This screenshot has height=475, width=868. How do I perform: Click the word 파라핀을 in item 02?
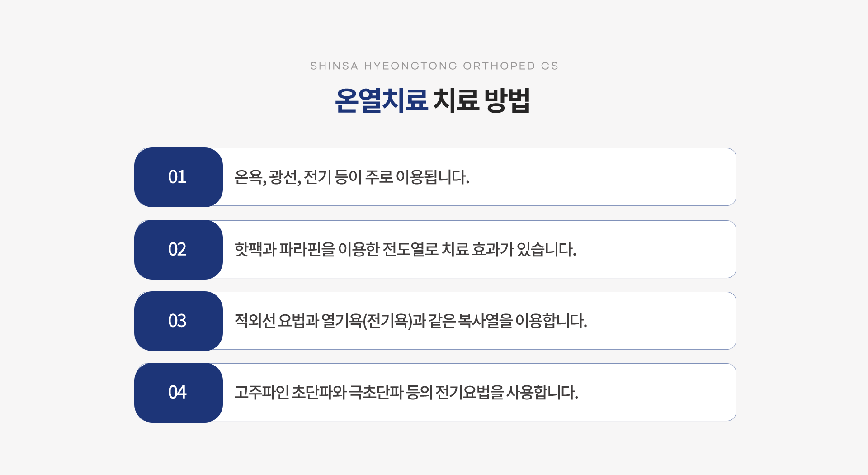point(307,249)
